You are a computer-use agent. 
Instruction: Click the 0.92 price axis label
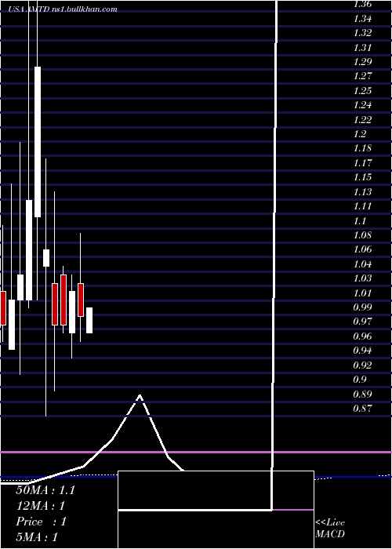362,365
